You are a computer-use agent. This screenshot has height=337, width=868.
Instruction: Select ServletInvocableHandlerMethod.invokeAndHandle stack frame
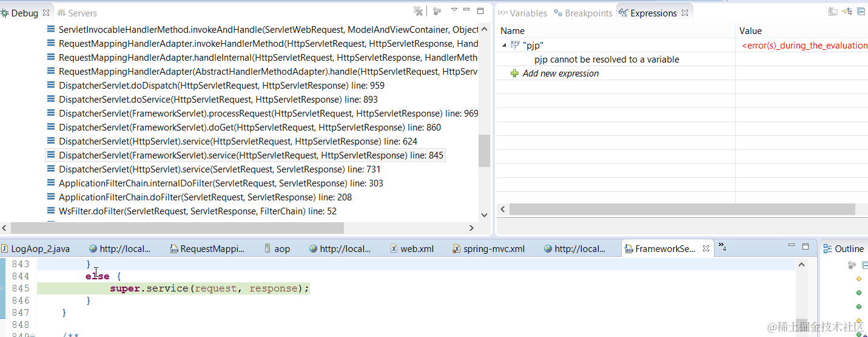263,29
